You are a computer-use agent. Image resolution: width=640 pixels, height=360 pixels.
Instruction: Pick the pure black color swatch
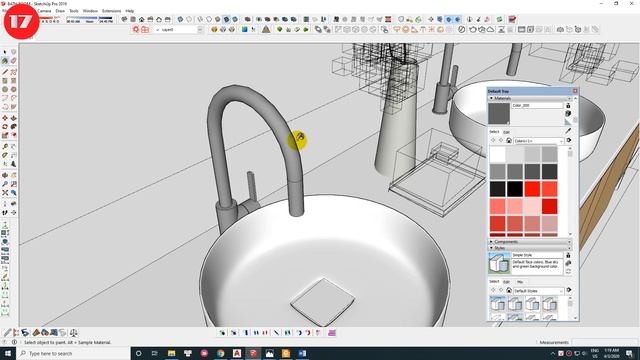[515, 189]
